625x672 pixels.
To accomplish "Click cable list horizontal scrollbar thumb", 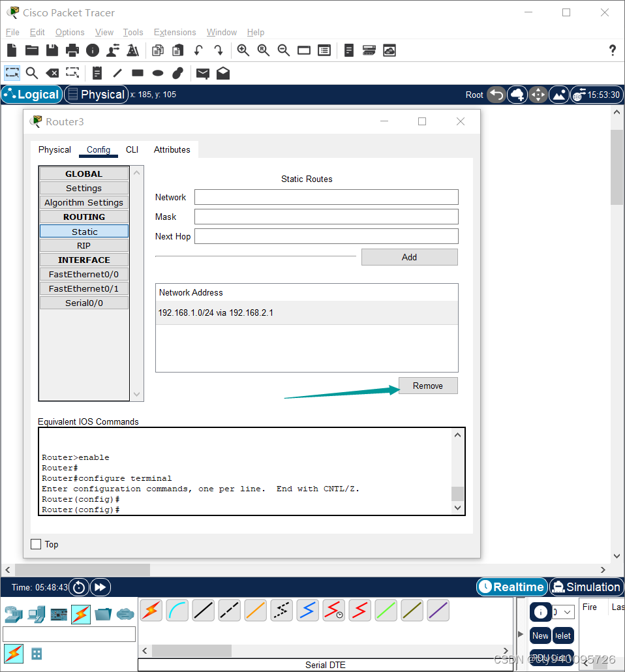I will (x=192, y=650).
